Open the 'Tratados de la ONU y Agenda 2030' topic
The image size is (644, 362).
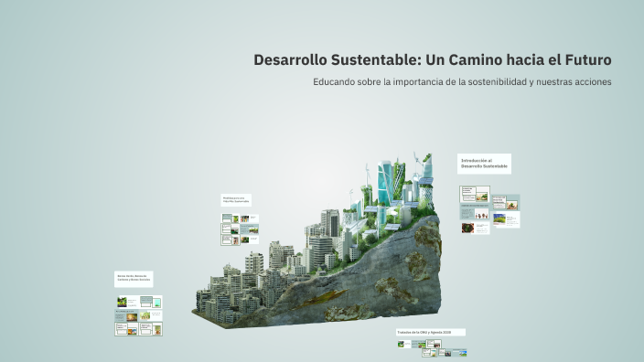pyautogui.click(x=431, y=332)
